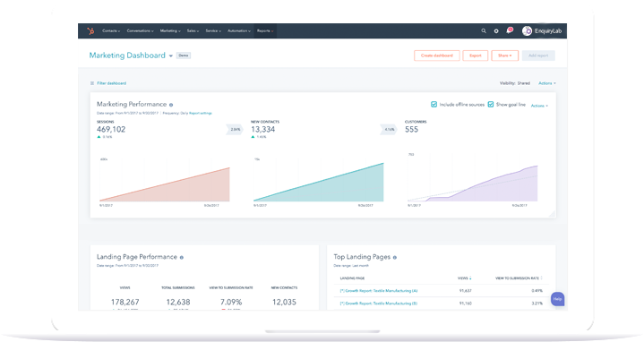Click the Export button

tap(476, 56)
